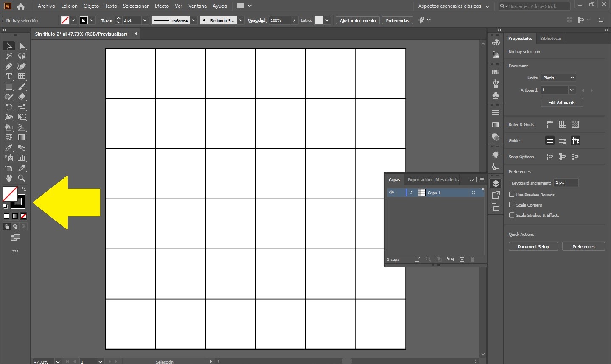
Task: Select the Direct Selection tool
Action: tap(22, 46)
